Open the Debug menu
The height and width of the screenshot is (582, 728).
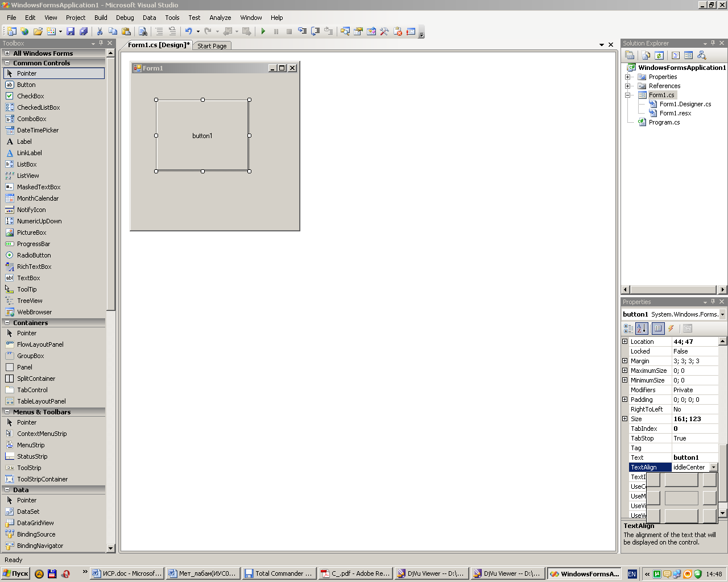125,18
